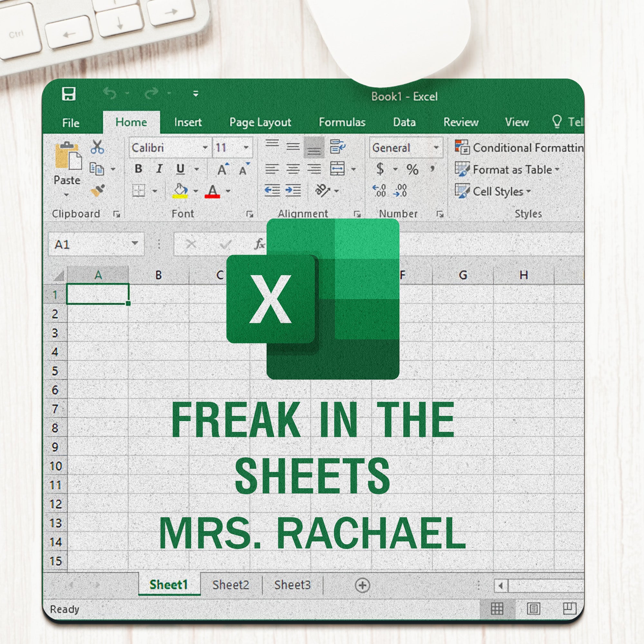
Task: Click the Tell me lightbulb icon
Action: click(x=557, y=122)
